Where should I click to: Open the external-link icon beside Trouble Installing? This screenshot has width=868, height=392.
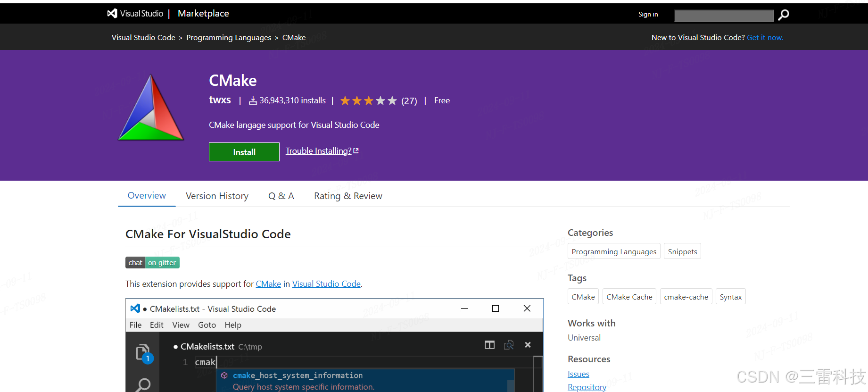356,151
